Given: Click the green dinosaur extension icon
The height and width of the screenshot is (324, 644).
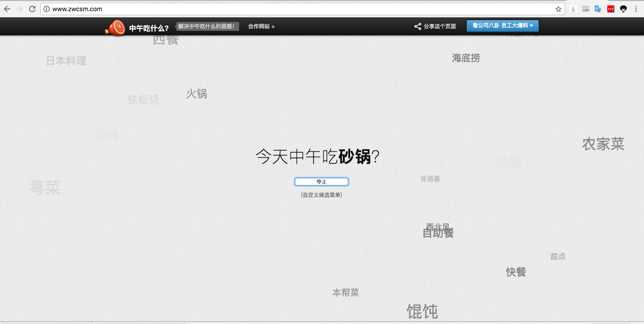Looking at the screenshot, I should pos(573,9).
